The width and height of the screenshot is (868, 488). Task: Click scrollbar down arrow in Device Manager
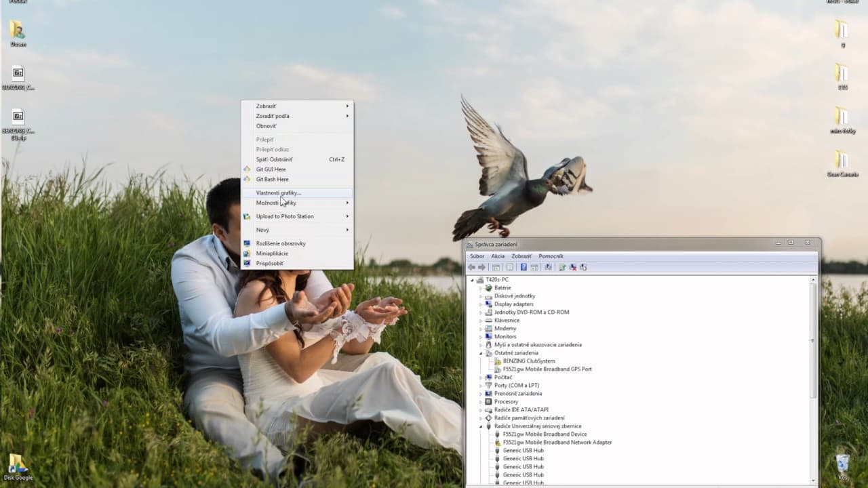(x=814, y=480)
